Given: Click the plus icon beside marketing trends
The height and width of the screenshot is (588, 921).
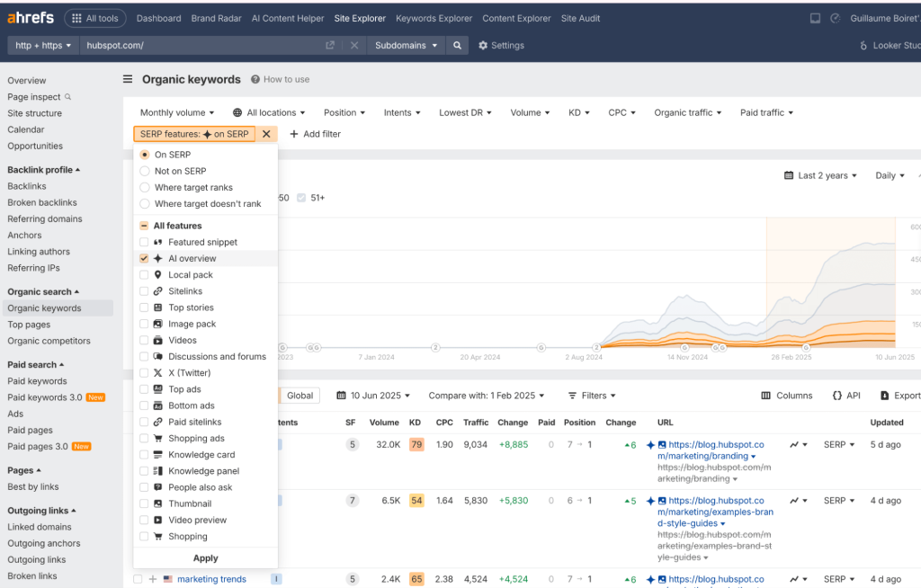Looking at the screenshot, I should coord(153,579).
